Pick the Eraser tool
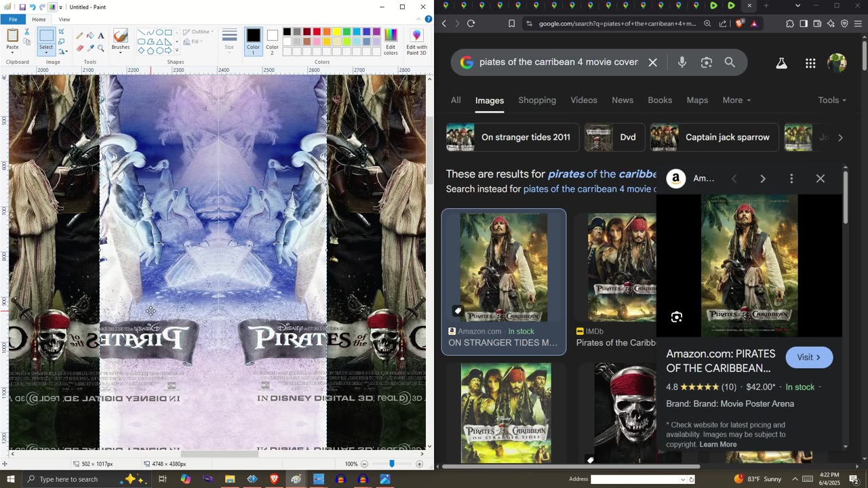Image resolution: width=868 pixels, height=488 pixels. point(80,48)
